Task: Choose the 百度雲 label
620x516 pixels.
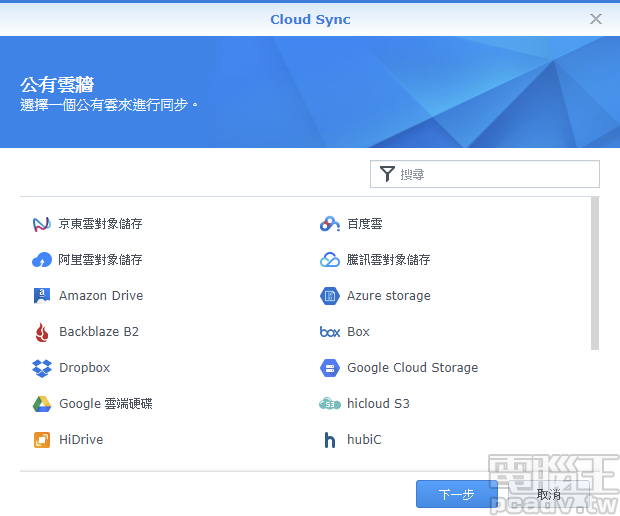Action: click(x=365, y=224)
